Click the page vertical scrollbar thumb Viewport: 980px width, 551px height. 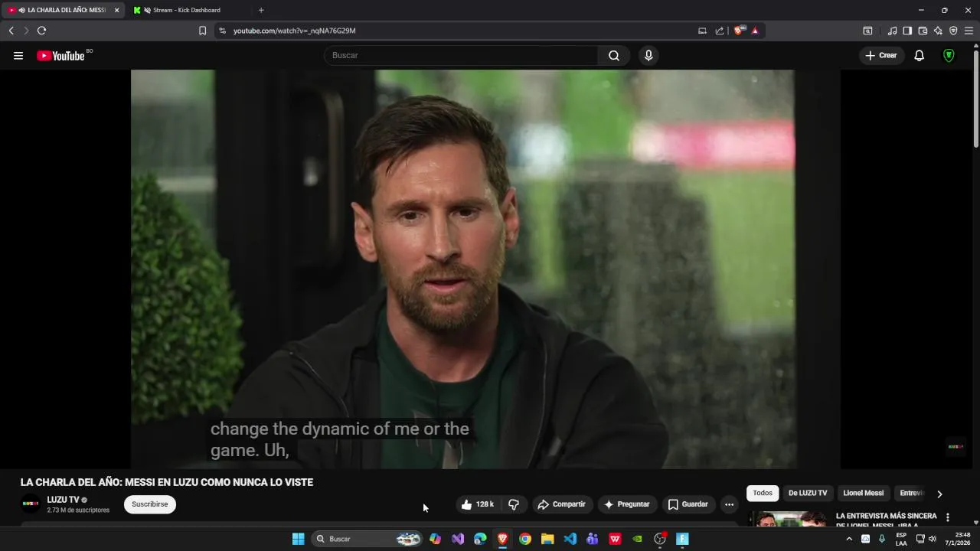975,98
